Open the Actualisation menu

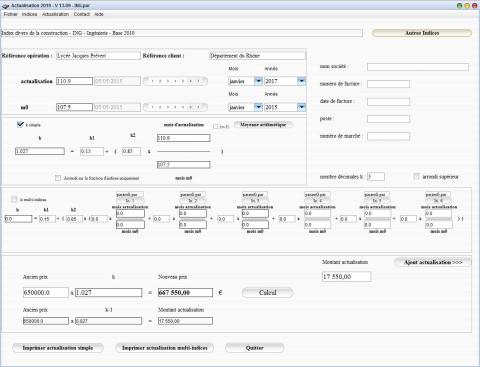[x=55, y=14]
